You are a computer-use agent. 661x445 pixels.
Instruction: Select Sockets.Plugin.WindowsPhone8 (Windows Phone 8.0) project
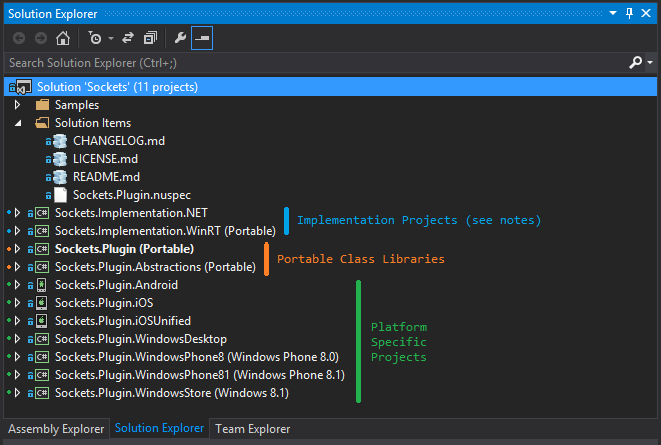click(197, 357)
